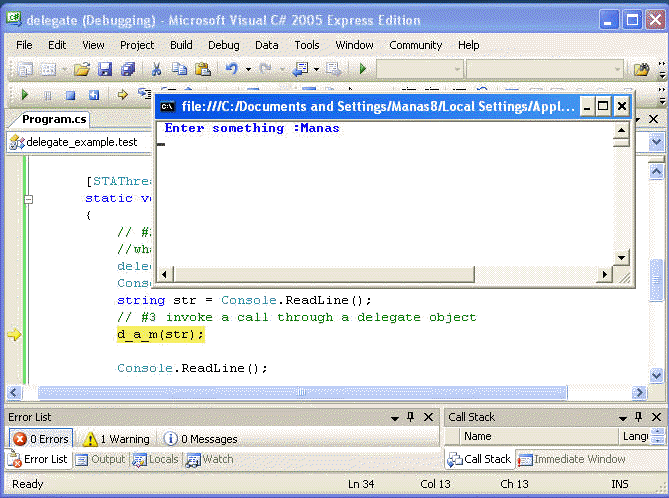Image resolution: width=669 pixels, height=498 pixels.
Task: Open the Error List panel options dropdown arrow
Action: [394, 417]
